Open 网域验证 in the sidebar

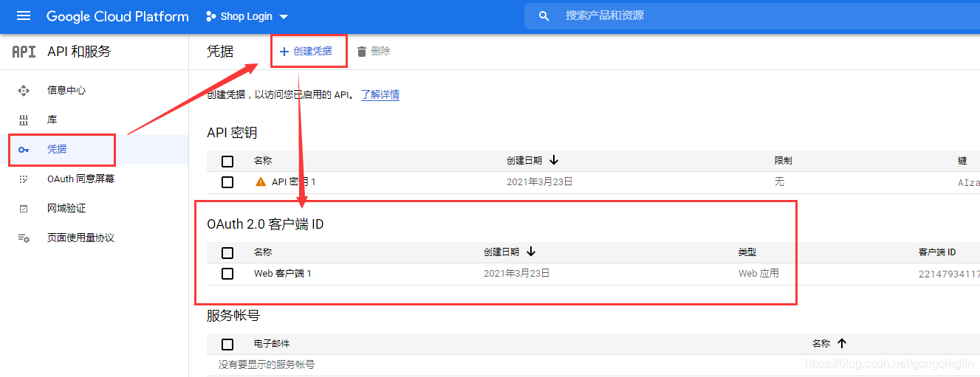[x=66, y=208]
